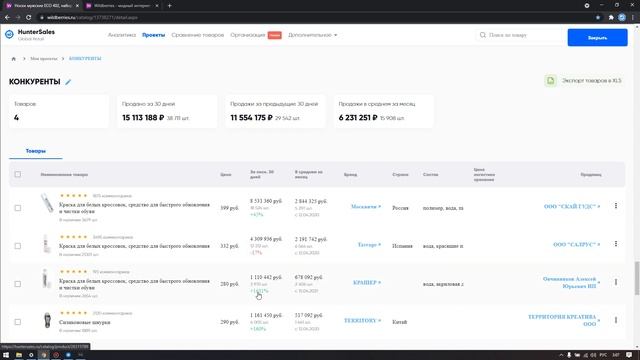Edit the КОНКУРЕНТЫ project name with pencil icon

(68, 82)
